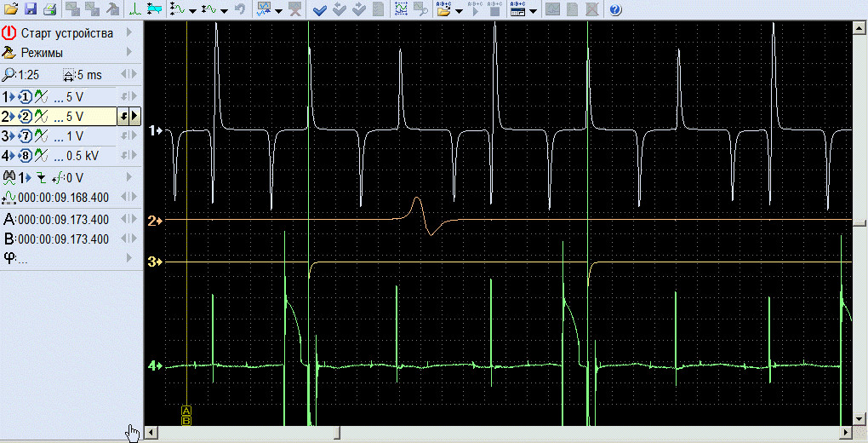The image size is (868, 443).
Task: Click the vertical scrollbar down arrow
Action: tap(859, 418)
